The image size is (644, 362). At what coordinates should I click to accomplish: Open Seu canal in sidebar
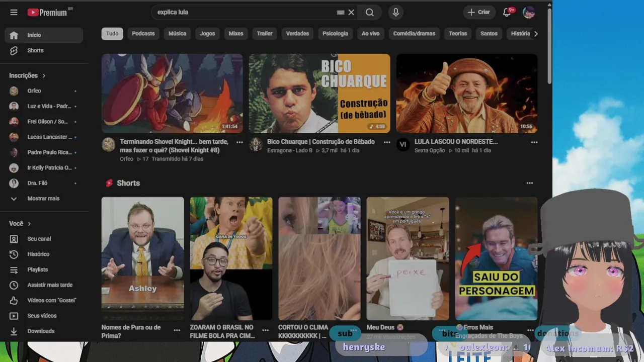44,239
